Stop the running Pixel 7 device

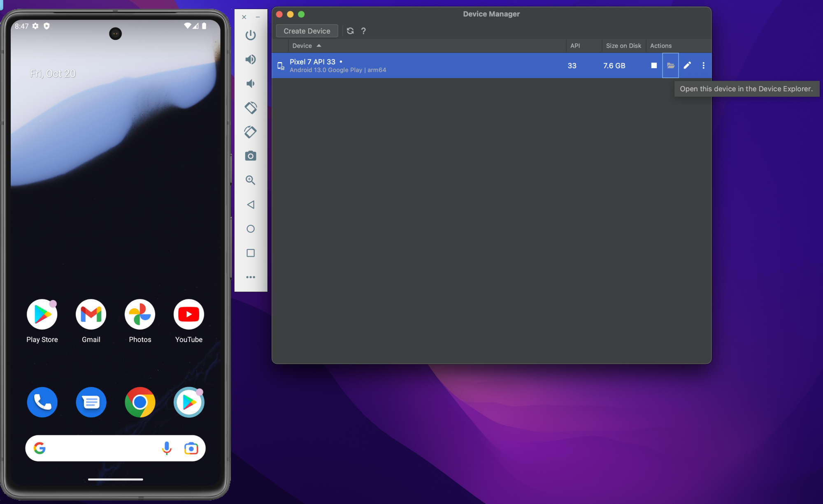pyautogui.click(x=654, y=66)
